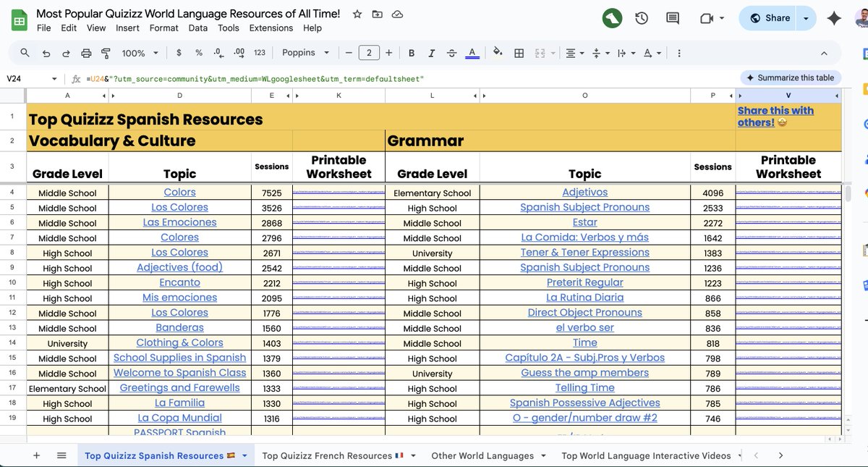Viewport: 868px width, 467px height.
Task: Switch to Other World Languages tab
Action: point(482,455)
